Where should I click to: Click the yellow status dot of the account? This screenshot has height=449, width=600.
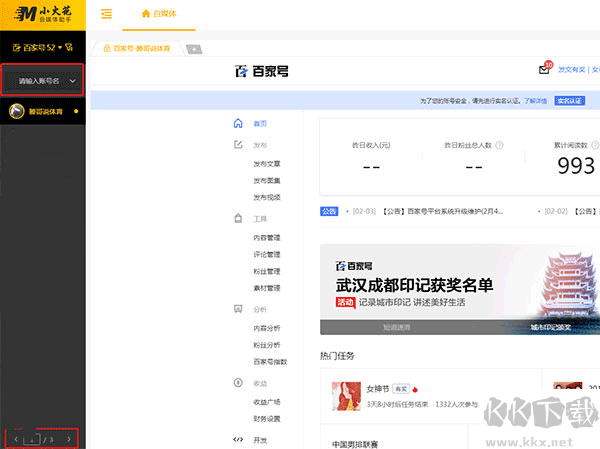[x=76, y=111]
